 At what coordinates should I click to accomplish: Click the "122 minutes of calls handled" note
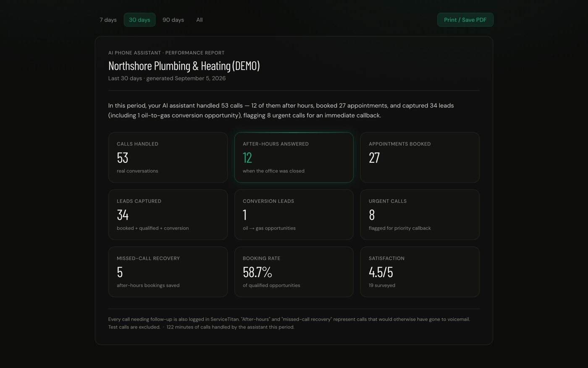231,327
